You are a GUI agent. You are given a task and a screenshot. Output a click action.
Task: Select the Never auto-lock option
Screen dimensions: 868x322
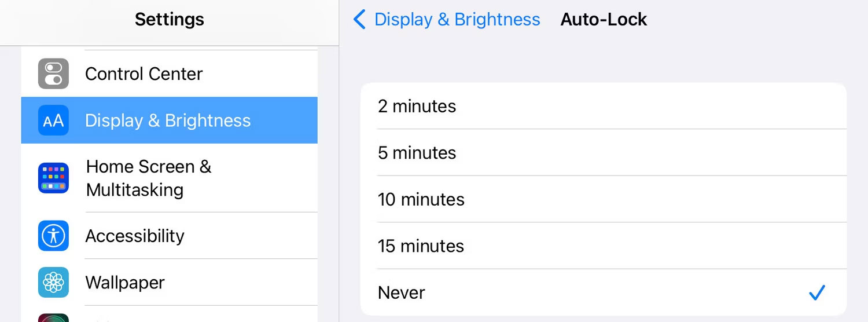604,292
